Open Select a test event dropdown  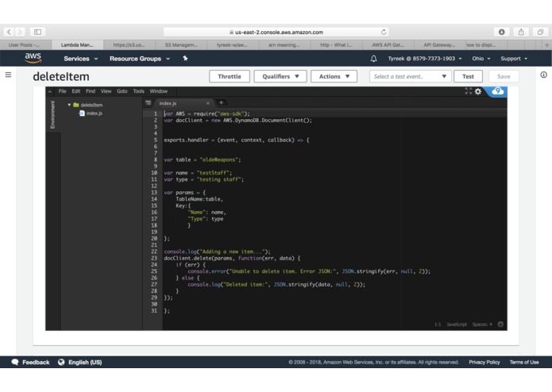(x=410, y=76)
